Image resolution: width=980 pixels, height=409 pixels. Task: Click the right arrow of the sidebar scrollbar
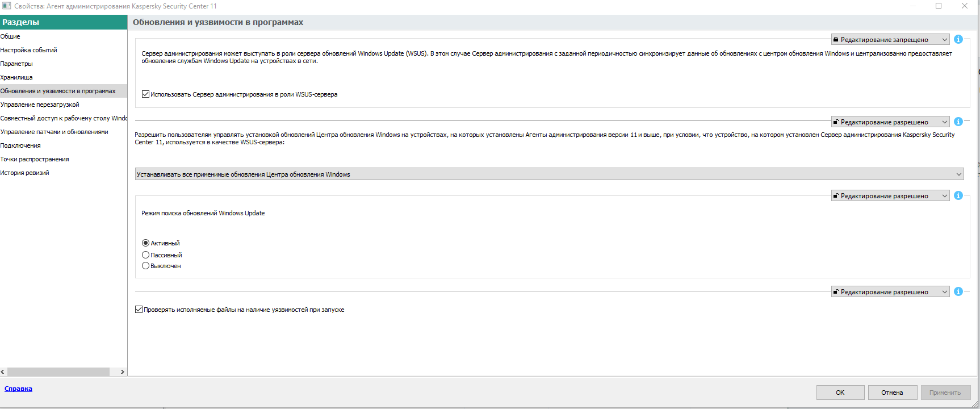point(122,372)
